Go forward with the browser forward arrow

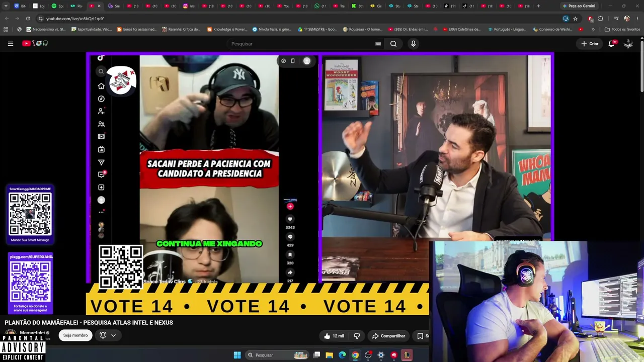click(17, 19)
